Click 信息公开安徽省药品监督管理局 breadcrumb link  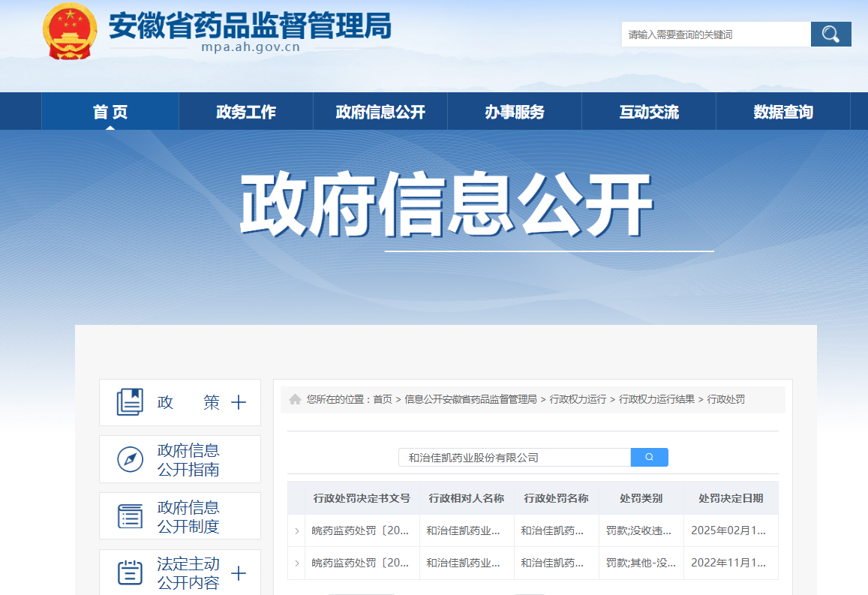click(470, 399)
